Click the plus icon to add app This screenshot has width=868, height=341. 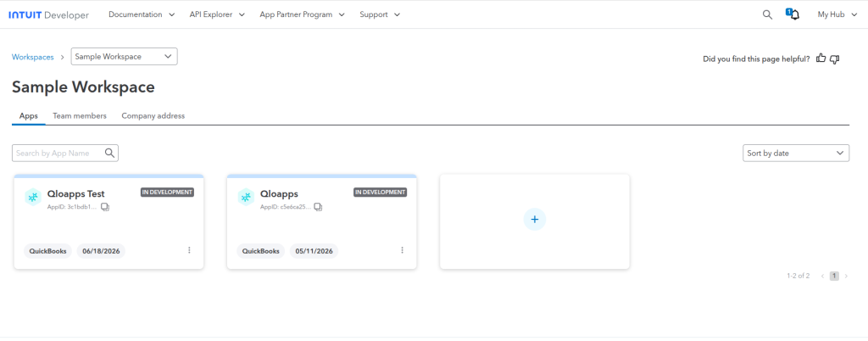(x=535, y=219)
